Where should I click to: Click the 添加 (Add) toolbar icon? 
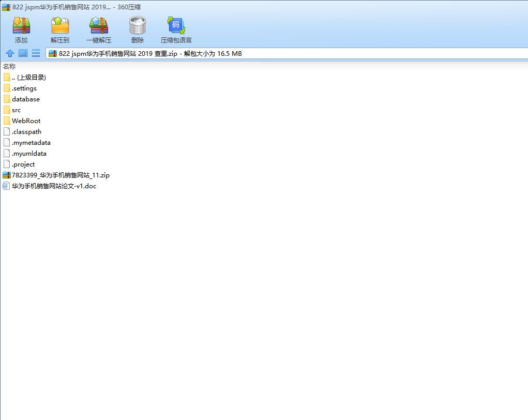[x=21, y=25]
